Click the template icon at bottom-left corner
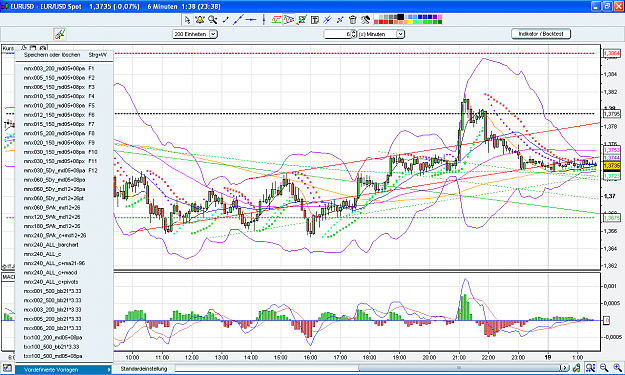625x375 pixels. 7,369
